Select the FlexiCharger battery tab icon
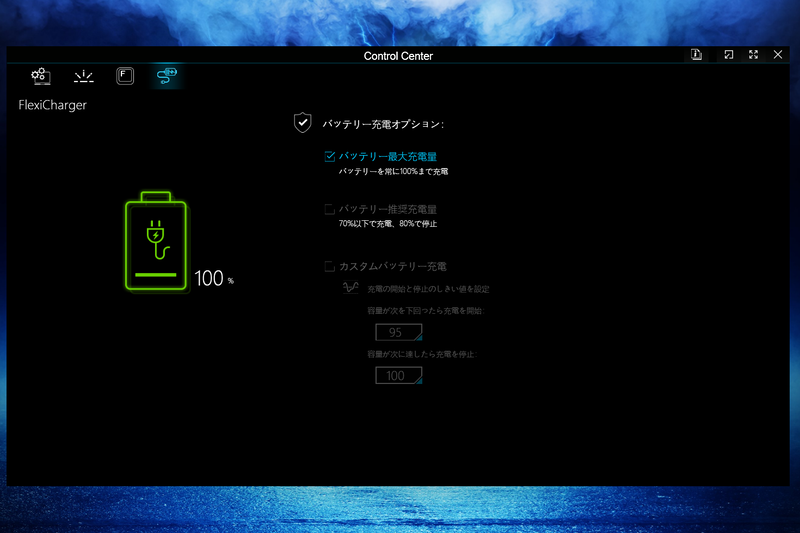The height and width of the screenshot is (533, 800). coord(167,76)
